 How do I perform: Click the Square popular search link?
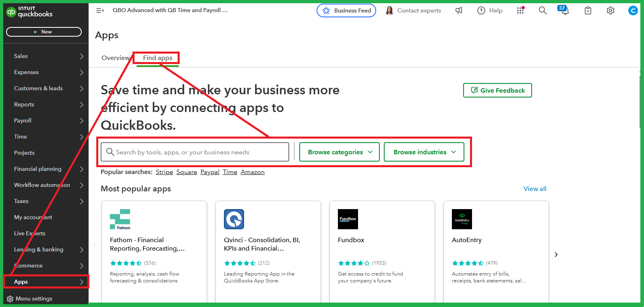coord(187,172)
